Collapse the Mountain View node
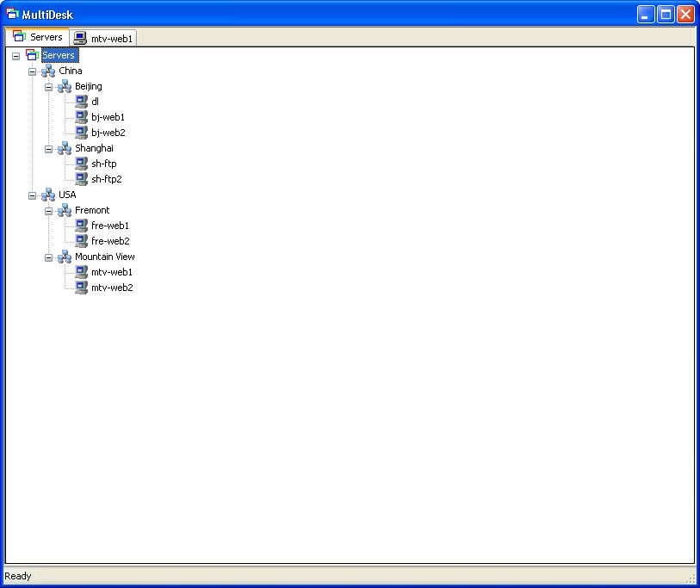Image resolution: width=700 pixels, height=588 pixels. (48, 257)
